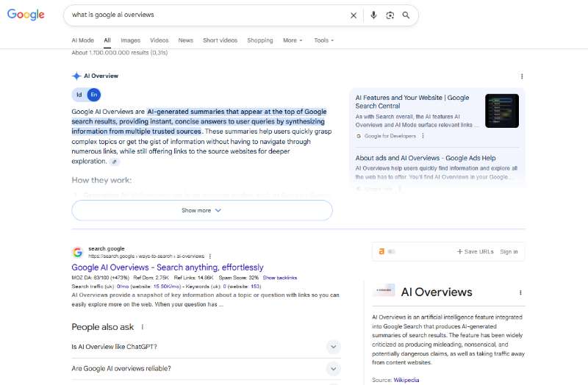The image size is (588, 385).
Task: Click the source link chip after "exploration"
Action: 115,162
